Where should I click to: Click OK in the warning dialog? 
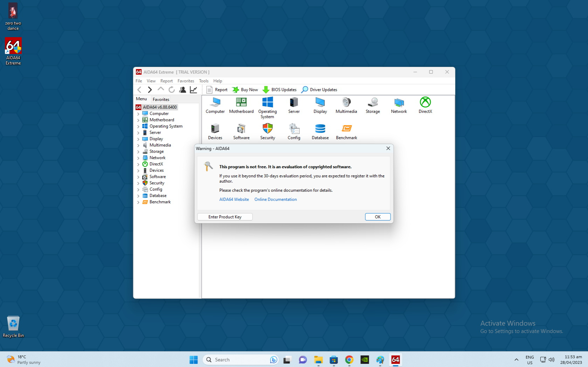pyautogui.click(x=378, y=217)
